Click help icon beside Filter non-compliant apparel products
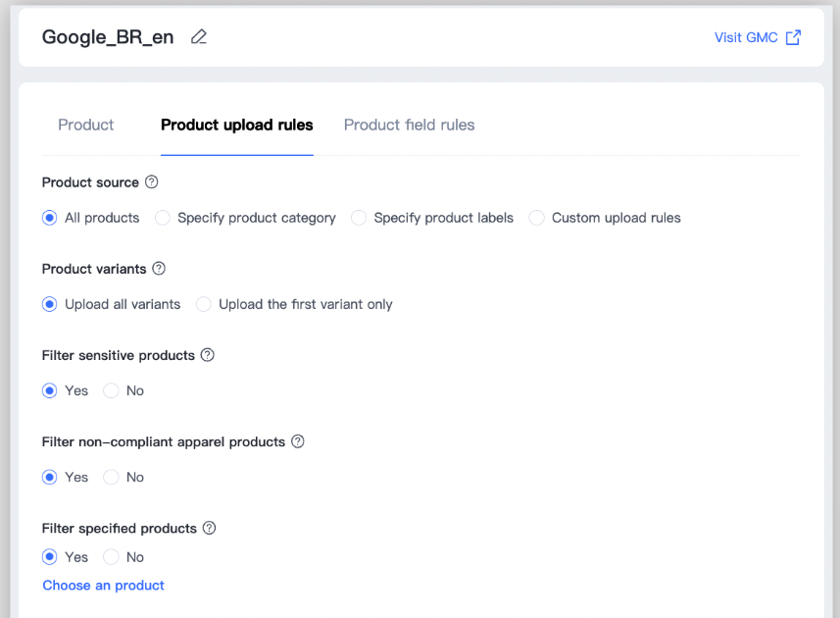 [x=298, y=441]
